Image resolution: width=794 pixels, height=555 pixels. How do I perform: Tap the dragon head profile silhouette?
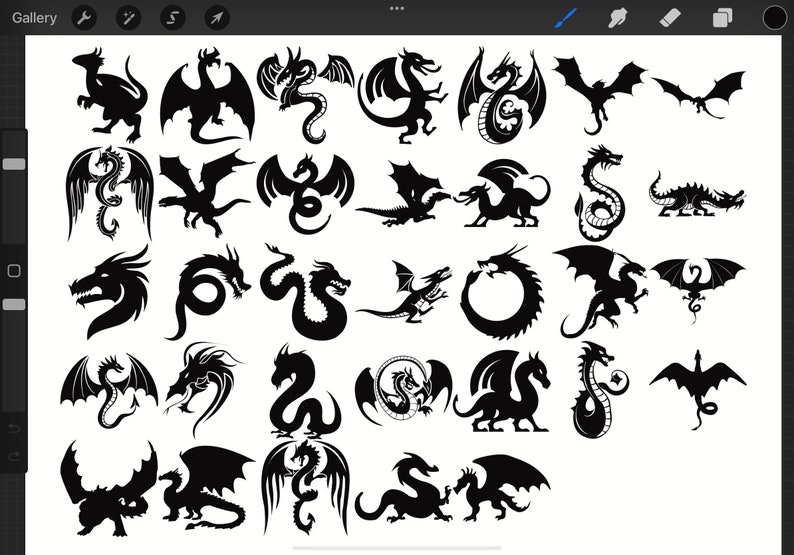click(x=110, y=293)
